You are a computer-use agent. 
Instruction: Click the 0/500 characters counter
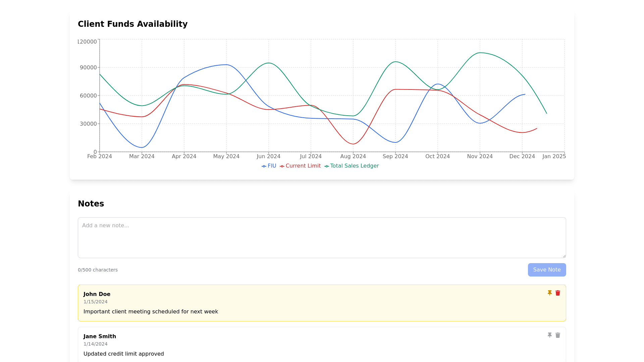click(x=98, y=270)
